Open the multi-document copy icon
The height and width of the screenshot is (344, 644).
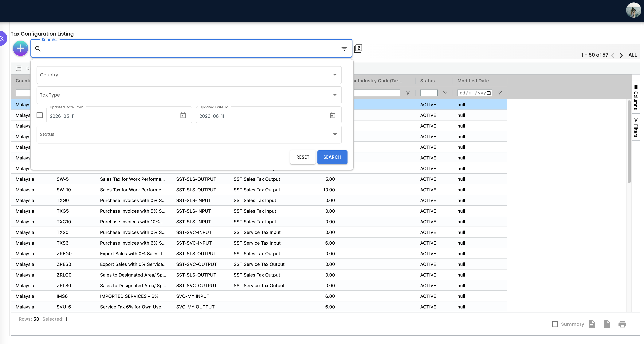pyautogui.click(x=358, y=48)
